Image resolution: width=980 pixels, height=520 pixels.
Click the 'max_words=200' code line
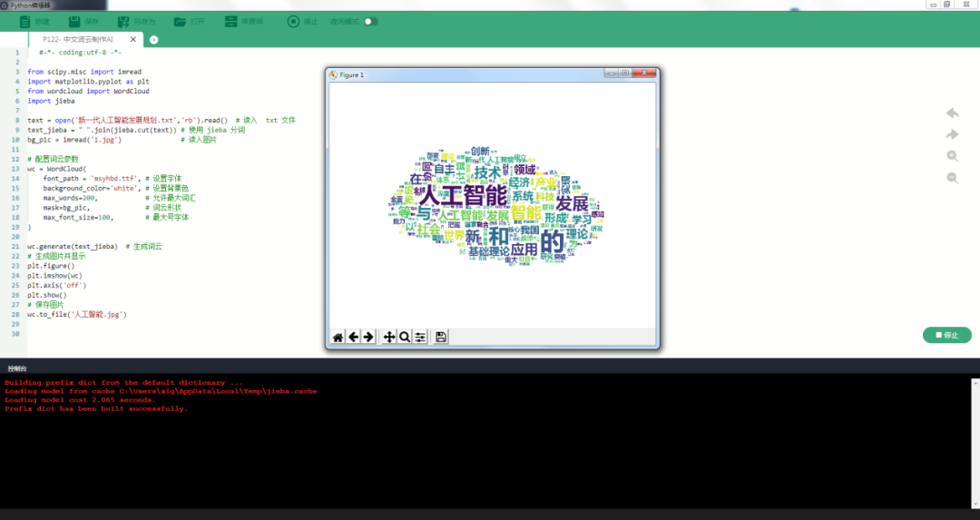point(120,198)
